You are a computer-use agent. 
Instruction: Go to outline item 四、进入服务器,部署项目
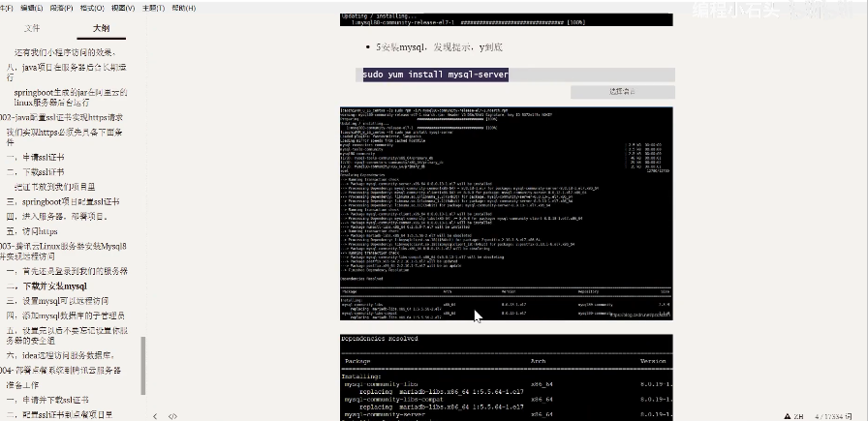click(57, 217)
